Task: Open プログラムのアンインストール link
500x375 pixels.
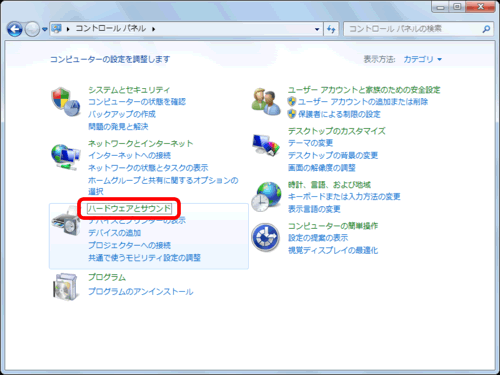Action: 141,292
